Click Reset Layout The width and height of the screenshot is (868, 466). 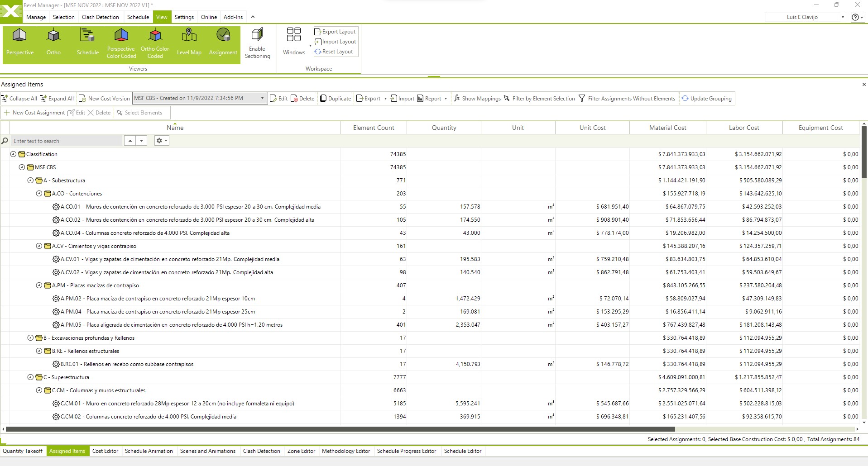point(334,52)
